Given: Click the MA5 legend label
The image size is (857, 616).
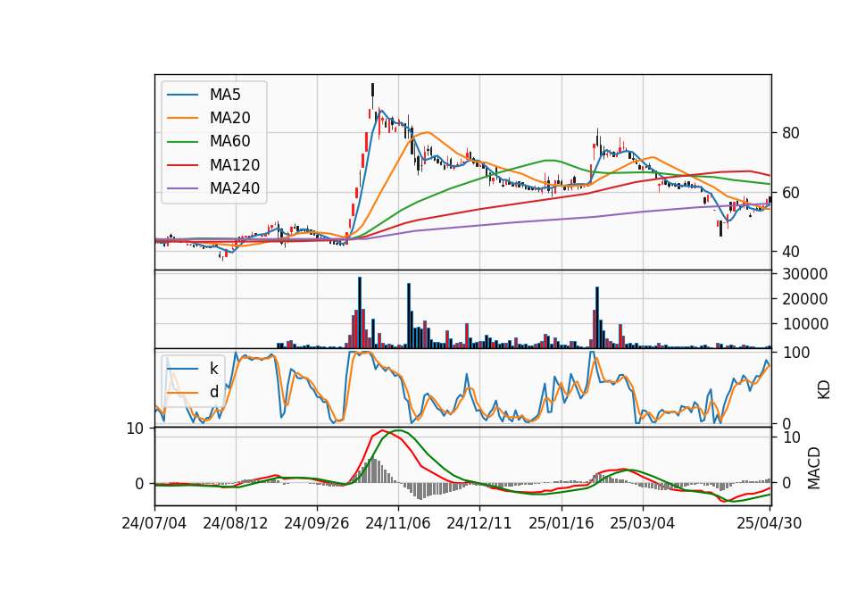Looking at the screenshot, I should (225, 95).
